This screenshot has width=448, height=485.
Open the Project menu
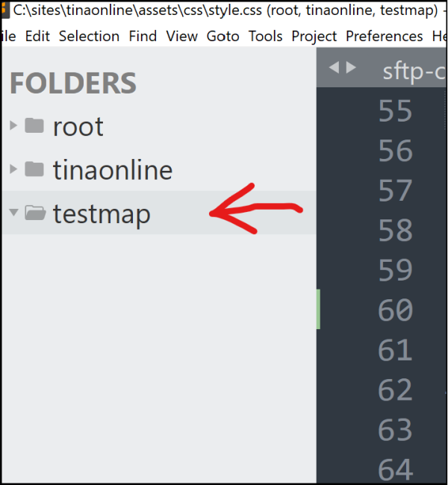[314, 36]
